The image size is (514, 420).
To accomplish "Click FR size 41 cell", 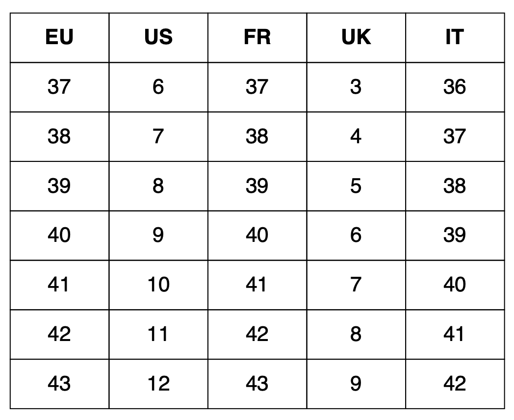I will tap(257, 285).
